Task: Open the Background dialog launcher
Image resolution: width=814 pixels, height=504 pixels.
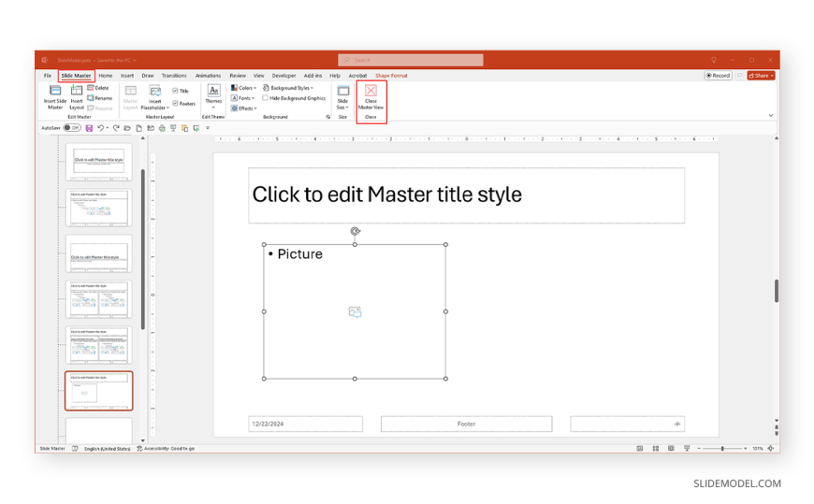Action: 327,117
